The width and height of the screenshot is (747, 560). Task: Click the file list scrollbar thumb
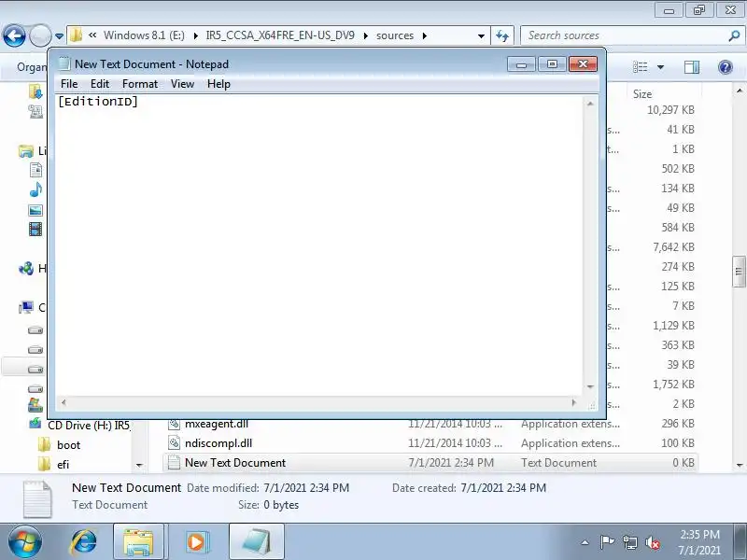click(x=740, y=272)
